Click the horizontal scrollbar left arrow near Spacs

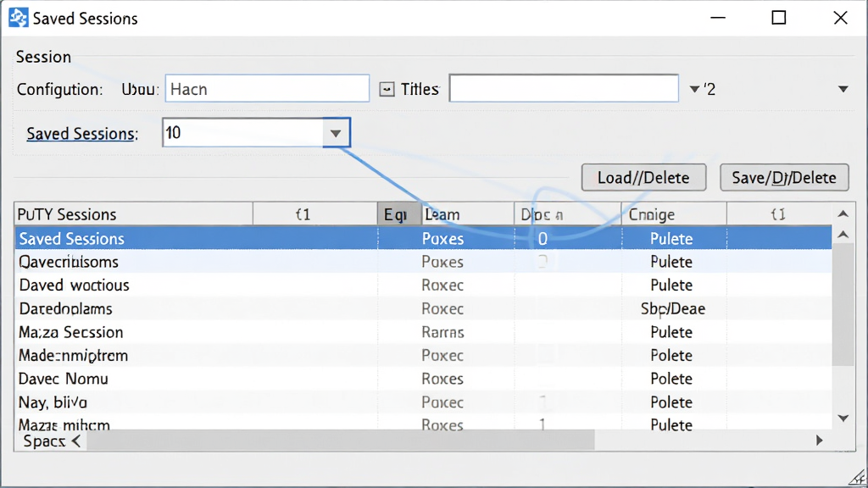76,441
